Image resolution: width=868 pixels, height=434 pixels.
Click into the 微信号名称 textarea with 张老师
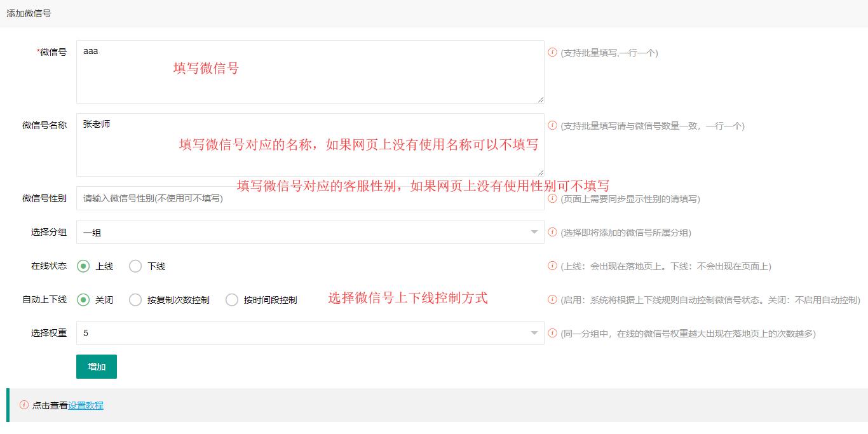[x=310, y=145]
